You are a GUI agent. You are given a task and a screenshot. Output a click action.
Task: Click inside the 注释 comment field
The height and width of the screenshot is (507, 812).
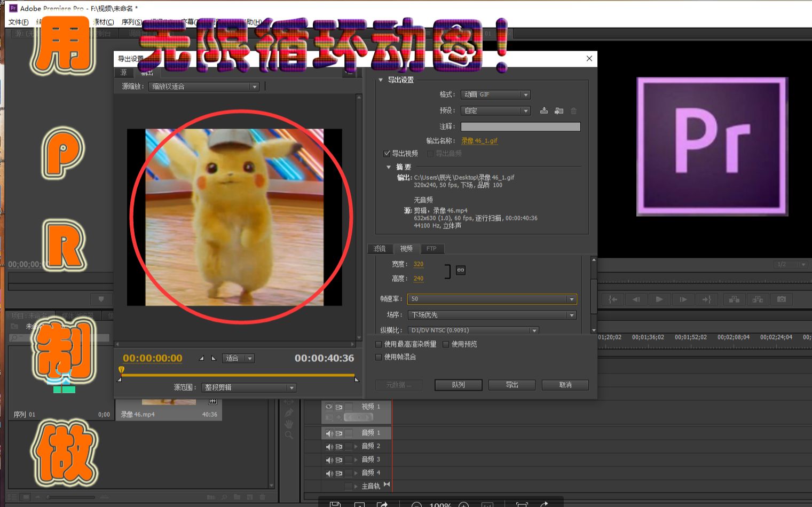tap(521, 126)
